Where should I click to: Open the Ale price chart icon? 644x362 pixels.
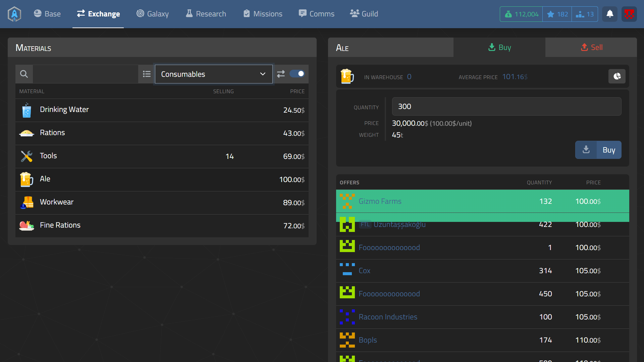pyautogui.click(x=617, y=76)
